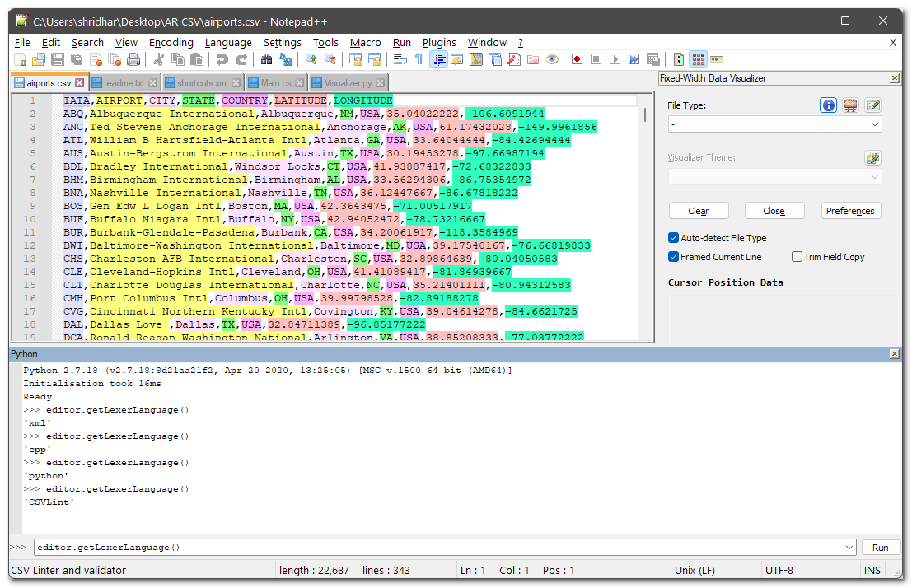Open the Plugins menu
Image resolution: width=912 pixels, height=588 pixels.
tap(439, 42)
